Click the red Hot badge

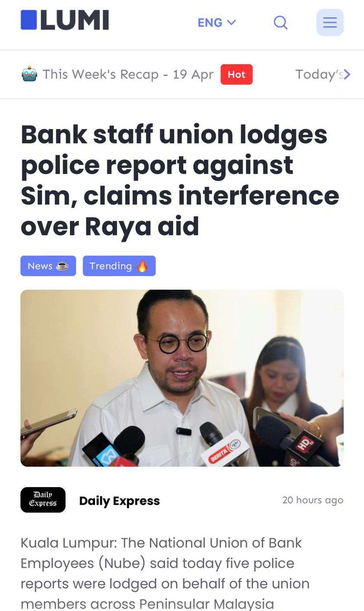pos(237,74)
